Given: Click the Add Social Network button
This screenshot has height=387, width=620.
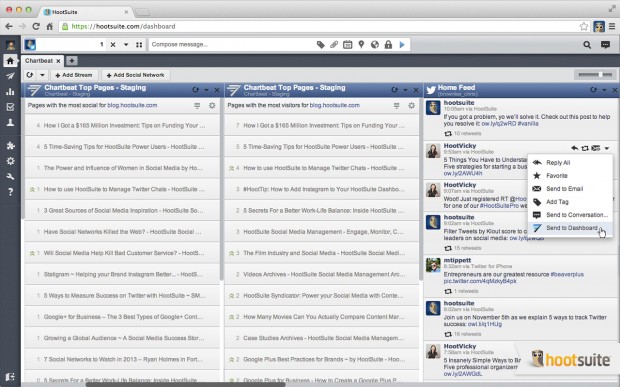Looking at the screenshot, I should (x=136, y=75).
